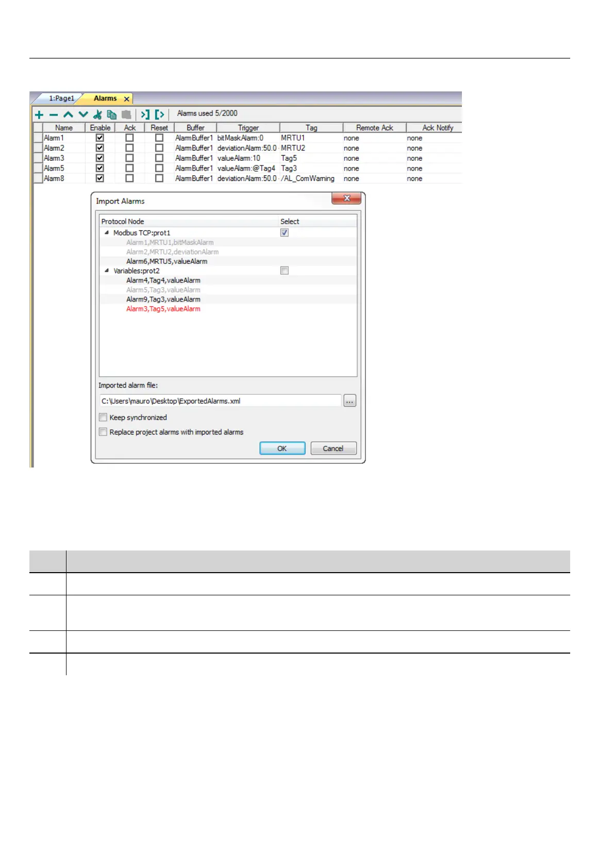Click tag cell MRTU2
Image resolution: width=614 pixels, height=868 pixels.
coord(311,148)
